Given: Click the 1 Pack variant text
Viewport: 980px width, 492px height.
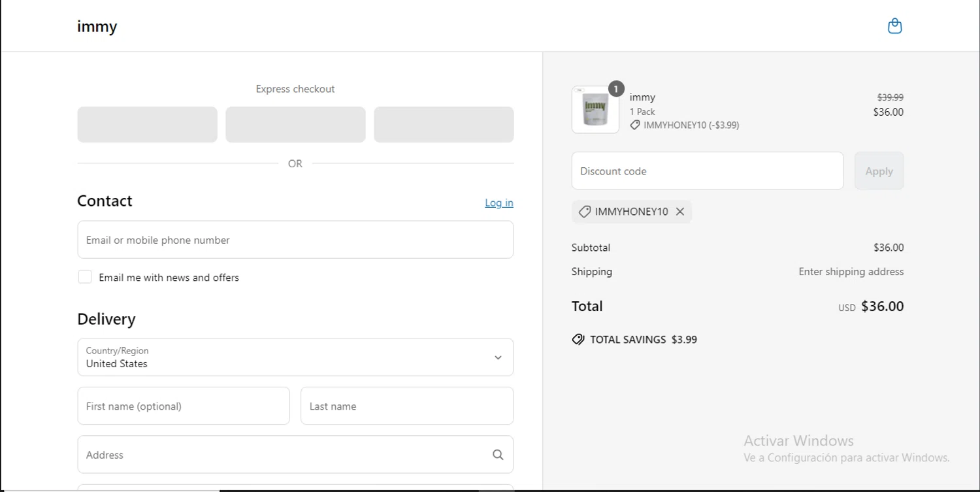Looking at the screenshot, I should pyautogui.click(x=642, y=112).
